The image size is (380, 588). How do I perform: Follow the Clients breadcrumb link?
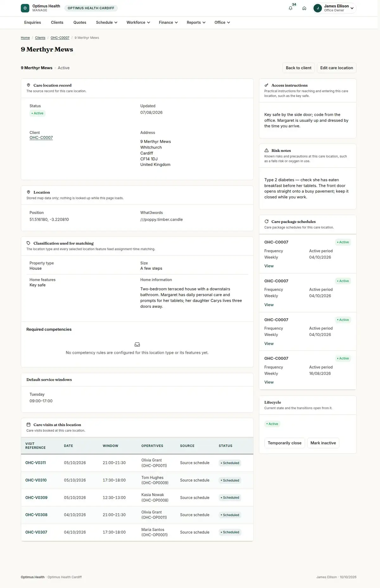(40, 38)
